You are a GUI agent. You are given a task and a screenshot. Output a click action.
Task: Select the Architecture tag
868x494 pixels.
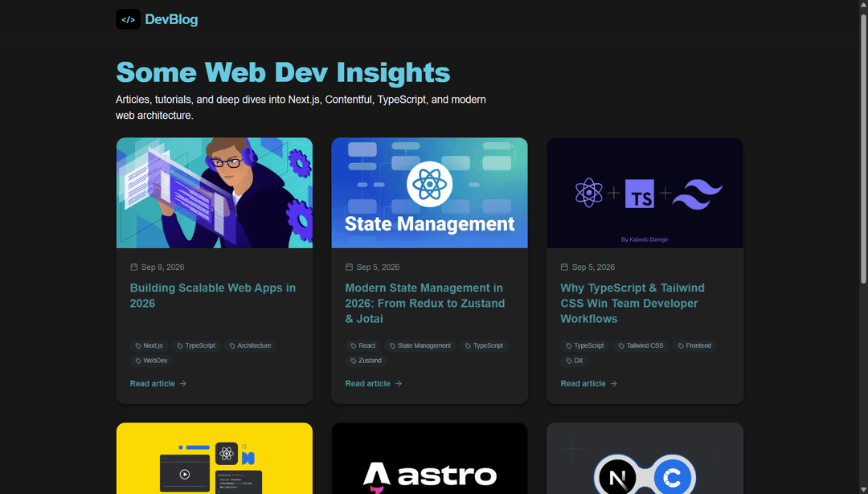250,345
